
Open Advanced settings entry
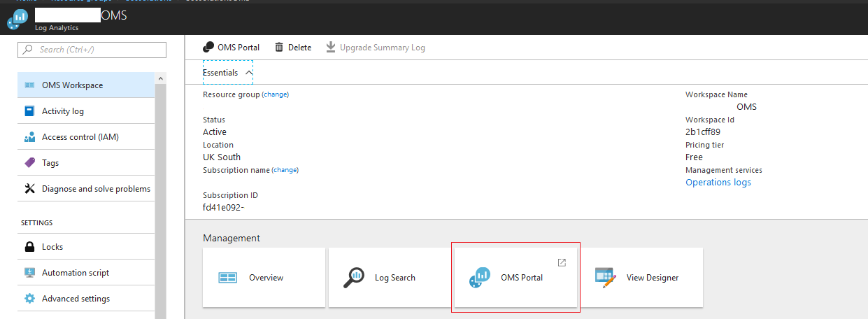(x=86, y=299)
